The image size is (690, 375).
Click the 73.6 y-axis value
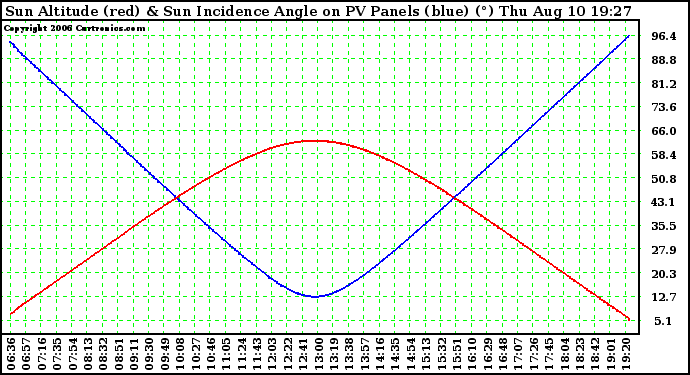tap(664, 107)
